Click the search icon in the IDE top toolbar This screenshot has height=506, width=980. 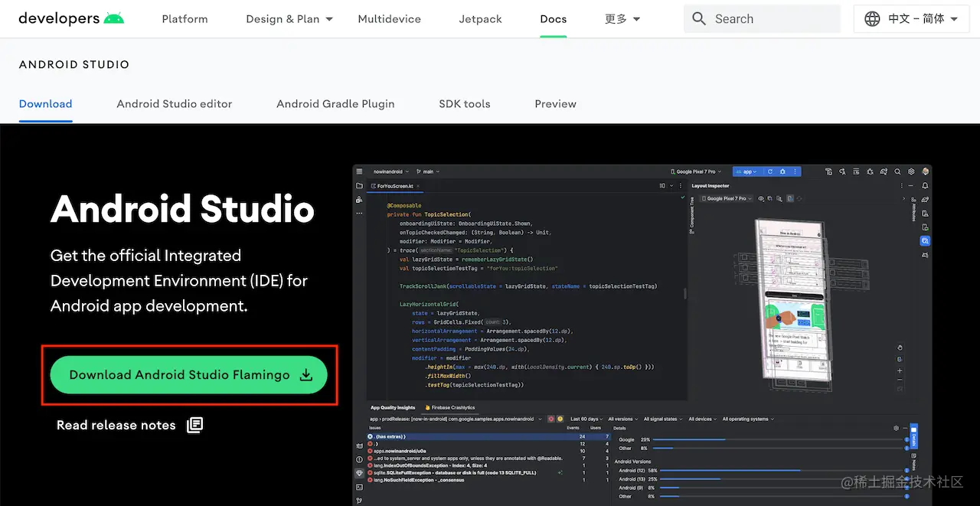coord(897,172)
